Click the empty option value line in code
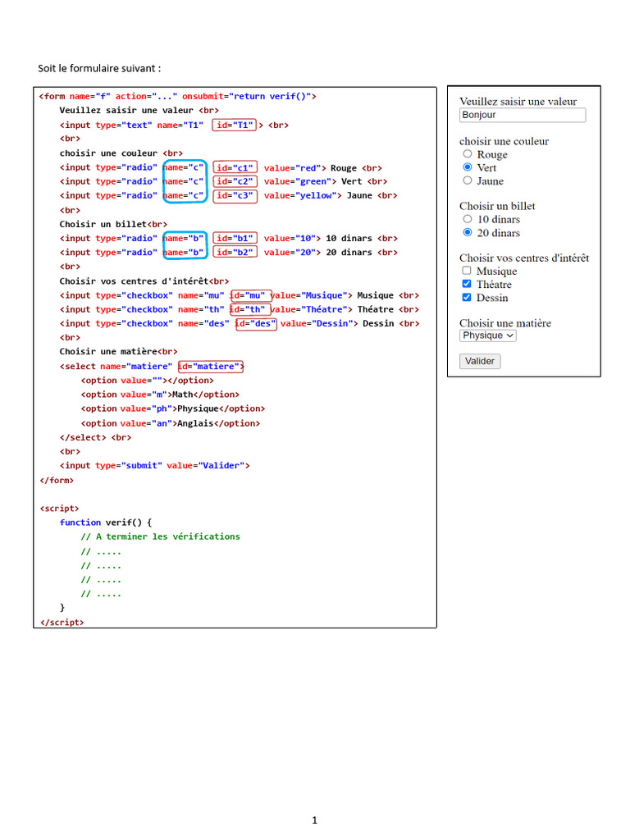 pos(148,381)
